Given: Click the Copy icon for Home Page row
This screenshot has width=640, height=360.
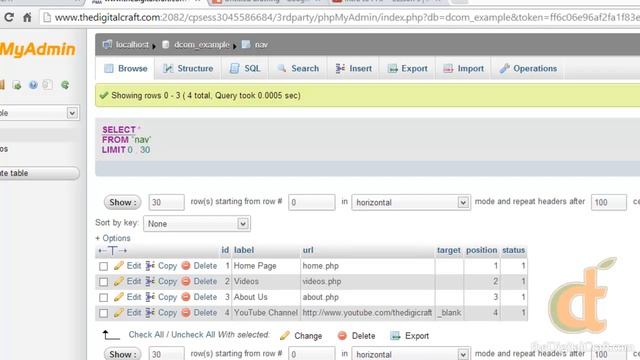Looking at the screenshot, I should tap(150, 266).
